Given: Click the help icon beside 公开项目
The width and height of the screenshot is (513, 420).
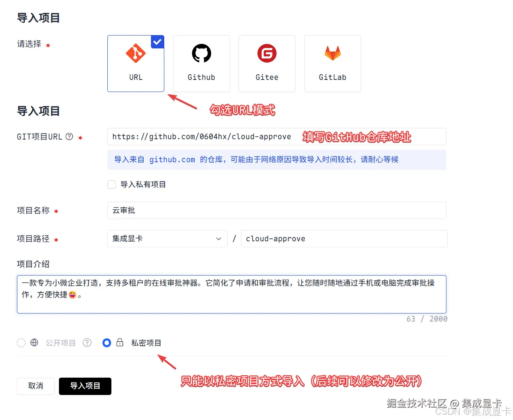Looking at the screenshot, I should 87,343.
